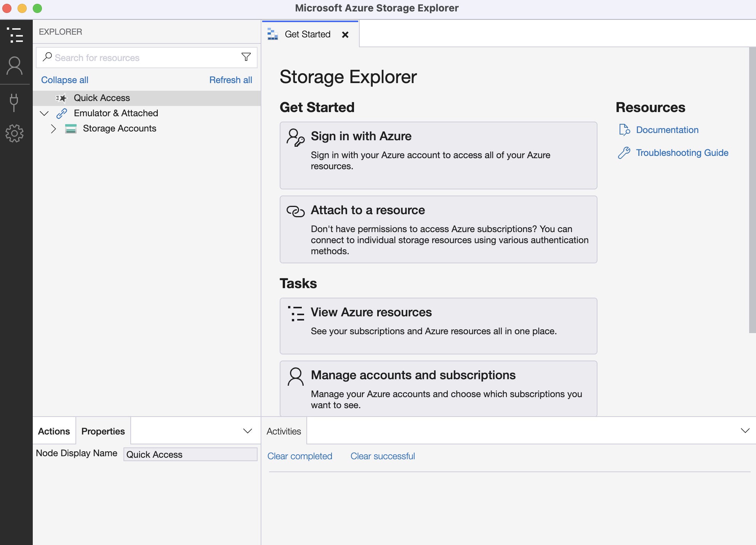Select Quick Access tree item

147,98
